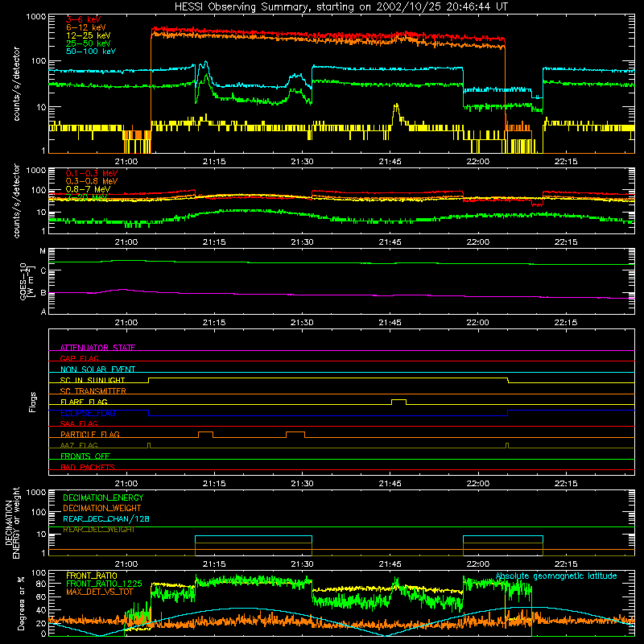This screenshot has height=644, width=644.
Task: Click the SC_IN_SUNLIGHT flag label
Action: (x=93, y=380)
